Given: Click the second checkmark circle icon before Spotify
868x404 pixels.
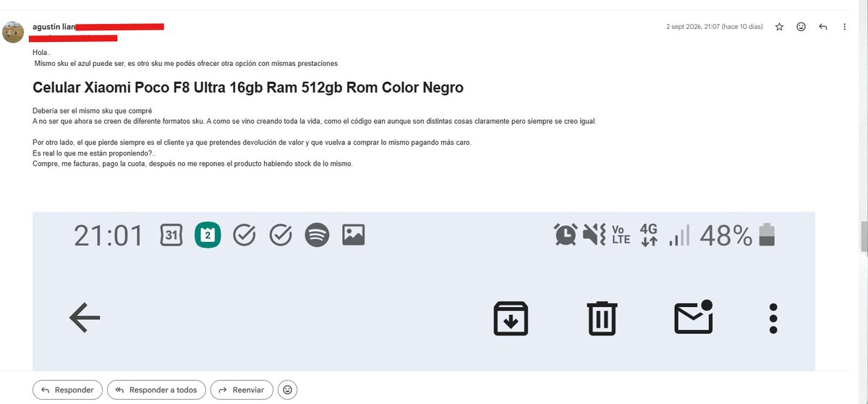Looking at the screenshot, I should click(x=281, y=235).
